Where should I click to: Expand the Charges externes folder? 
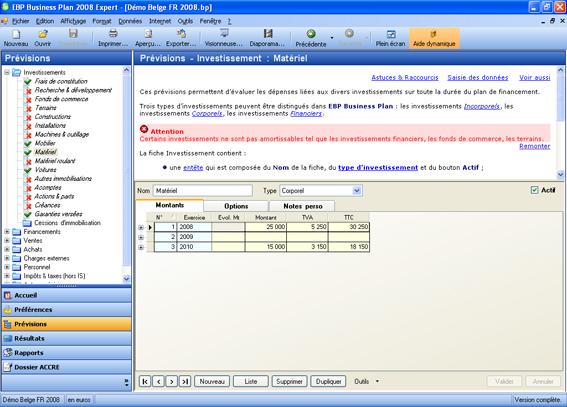[7, 258]
